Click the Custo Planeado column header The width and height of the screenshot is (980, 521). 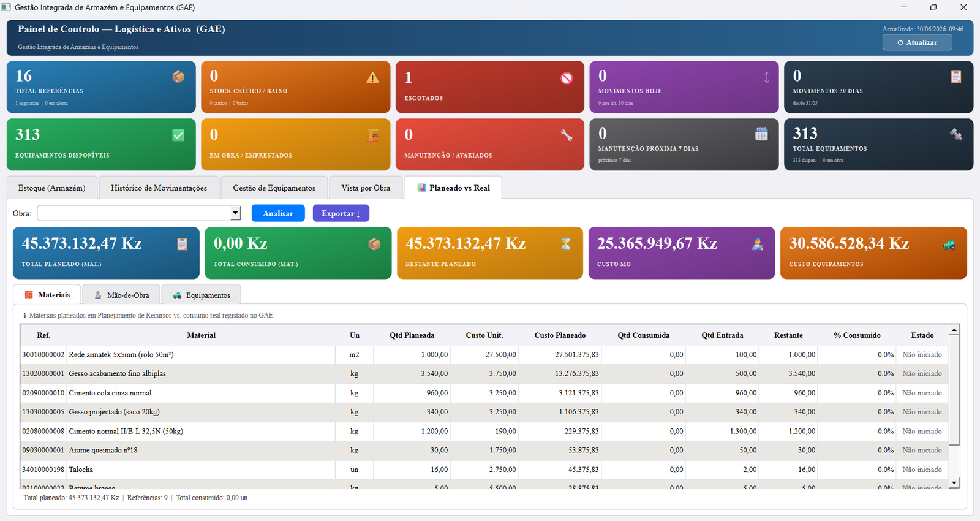(560, 335)
